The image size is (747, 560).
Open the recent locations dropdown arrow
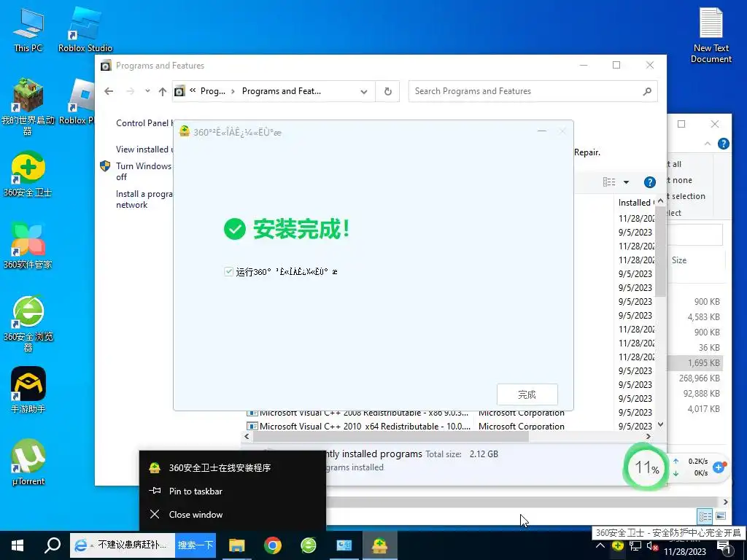point(147,91)
